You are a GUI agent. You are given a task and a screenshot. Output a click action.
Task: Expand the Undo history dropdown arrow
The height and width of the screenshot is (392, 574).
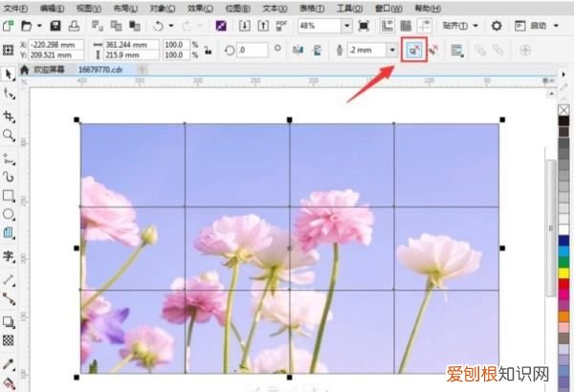pyautogui.click(x=171, y=26)
